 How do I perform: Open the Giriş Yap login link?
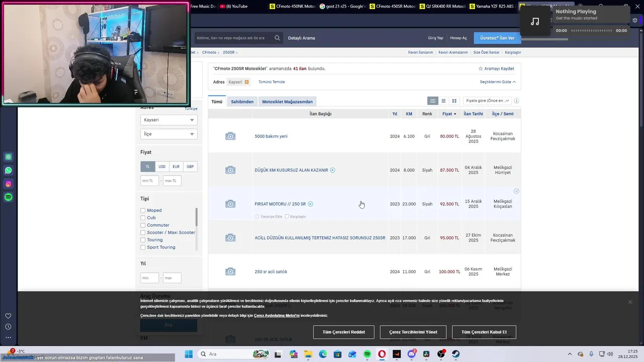(x=436, y=38)
